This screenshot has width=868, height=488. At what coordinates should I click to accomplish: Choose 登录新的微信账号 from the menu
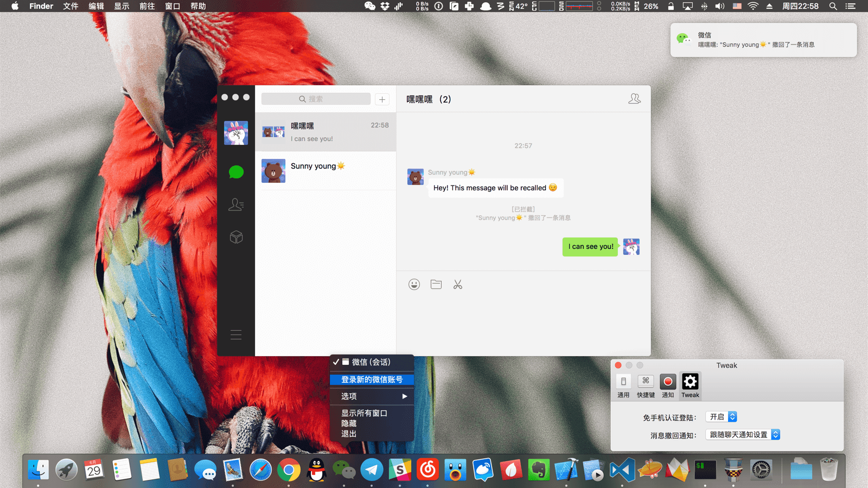[x=372, y=379]
